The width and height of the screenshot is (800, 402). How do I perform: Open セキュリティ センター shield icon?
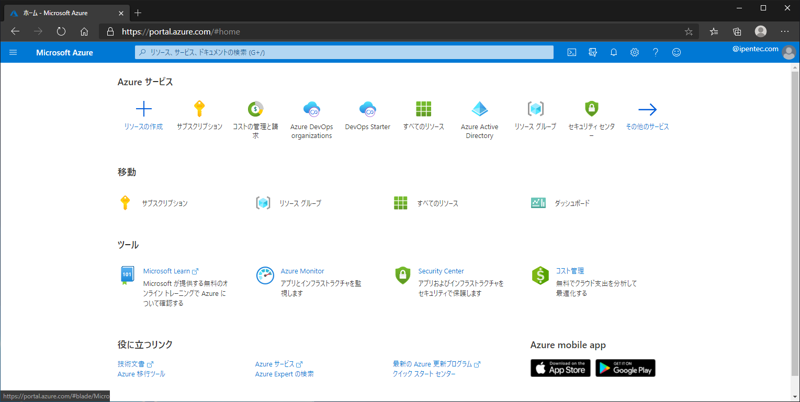point(591,109)
